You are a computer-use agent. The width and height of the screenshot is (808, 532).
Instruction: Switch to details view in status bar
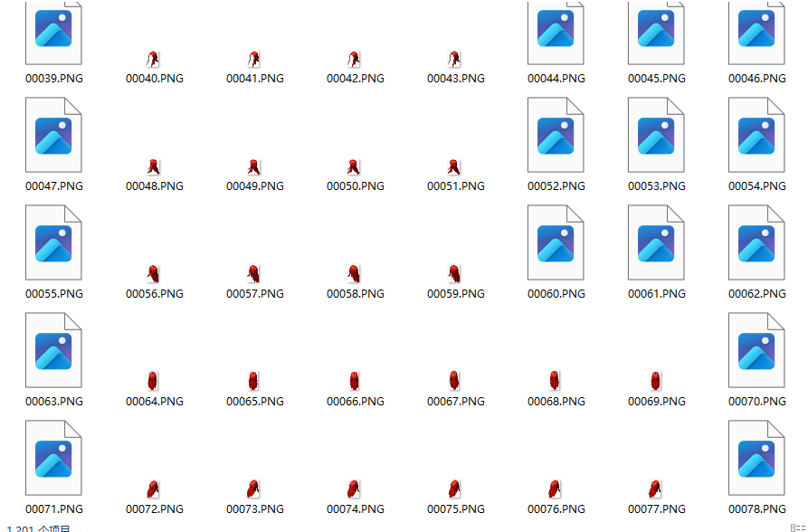point(793,527)
